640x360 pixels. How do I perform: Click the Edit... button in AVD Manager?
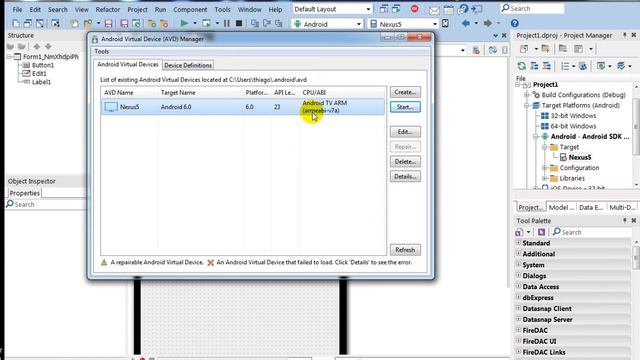pos(405,132)
